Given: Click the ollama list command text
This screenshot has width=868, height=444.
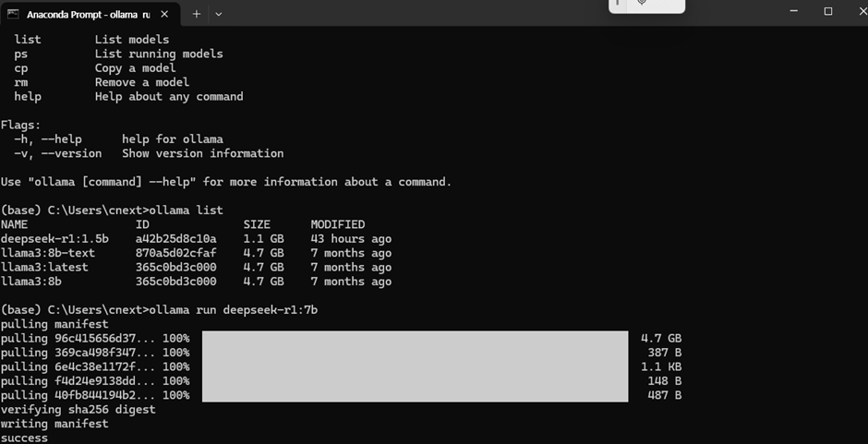Looking at the screenshot, I should 186,210.
